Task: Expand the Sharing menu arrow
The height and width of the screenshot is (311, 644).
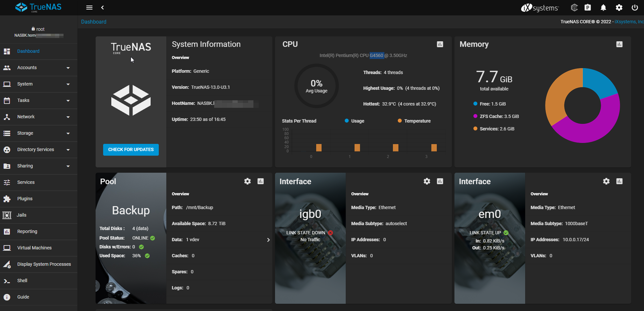Action: (68, 166)
